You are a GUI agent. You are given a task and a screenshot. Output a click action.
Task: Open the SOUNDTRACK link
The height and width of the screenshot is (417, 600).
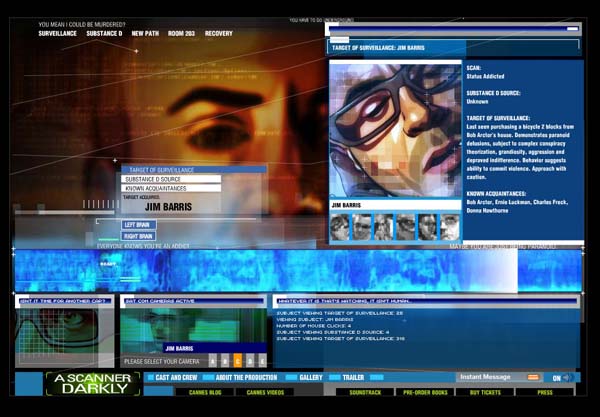365,392
